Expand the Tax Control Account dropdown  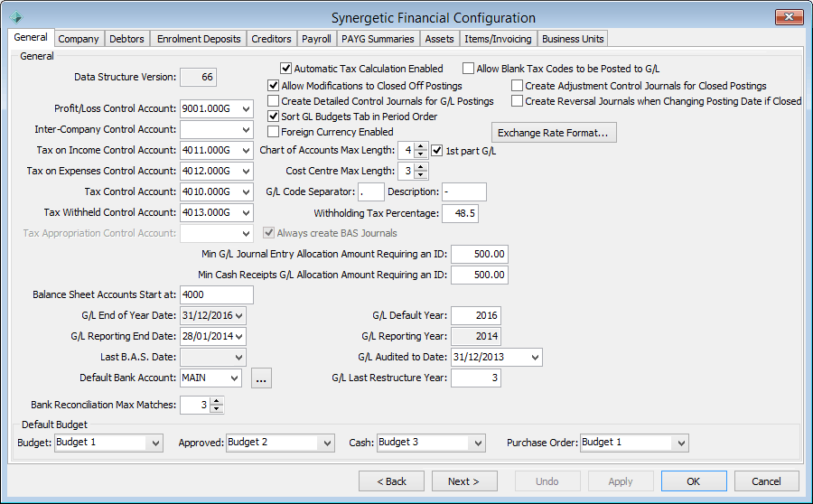(247, 191)
